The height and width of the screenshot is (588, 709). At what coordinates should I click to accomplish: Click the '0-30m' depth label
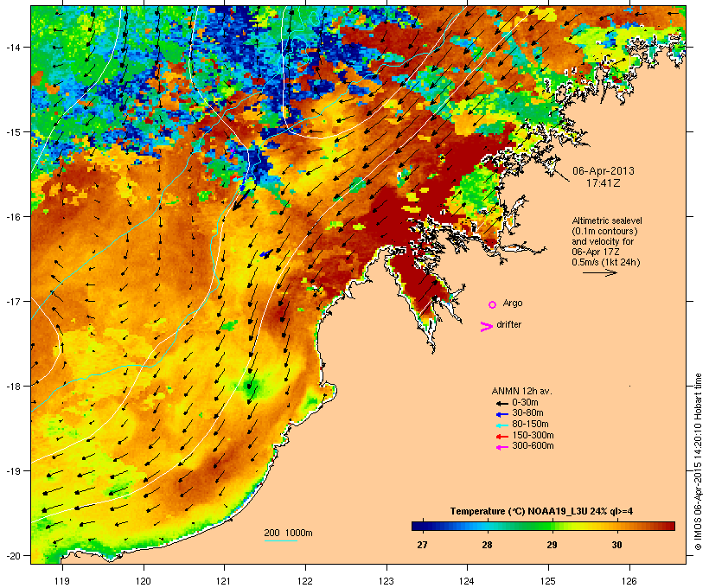tap(525, 402)
